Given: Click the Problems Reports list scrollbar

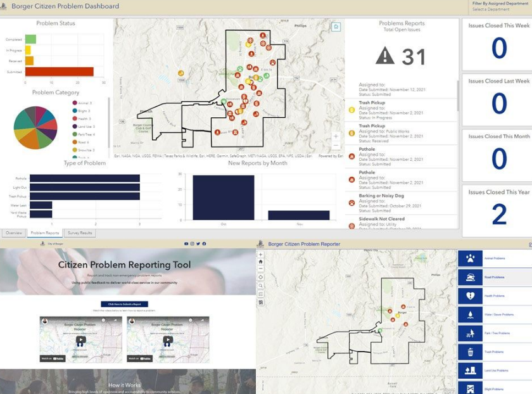Looking at the screenshot, I should [x=458, y=97].
